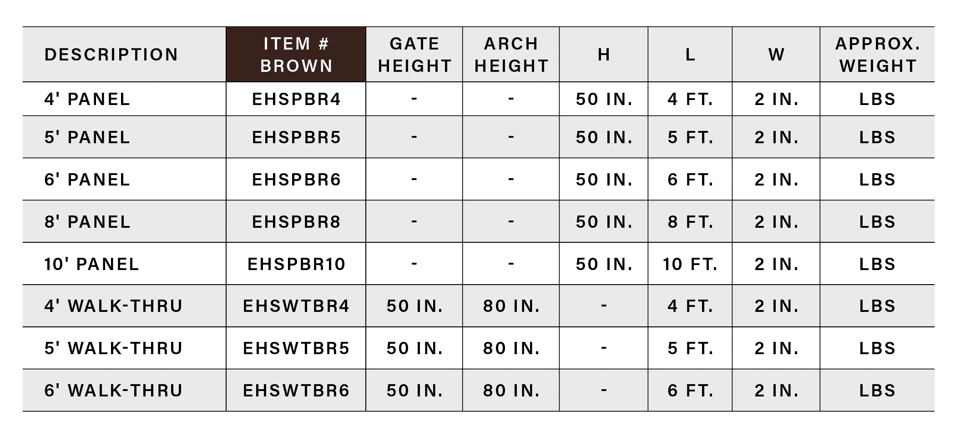Viewport: 980px width, 441px height.
Task: Select the 8 FT. length cell
Action: click(690, 222)
